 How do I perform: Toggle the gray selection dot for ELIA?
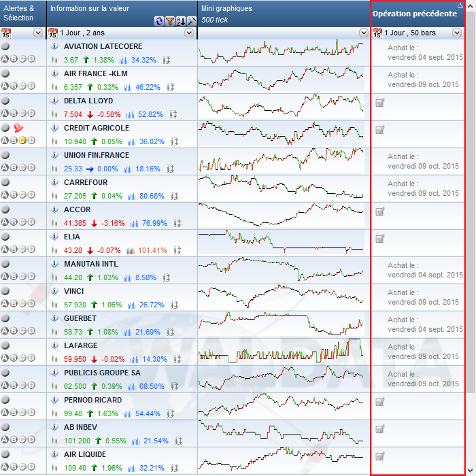pos(5,237)
